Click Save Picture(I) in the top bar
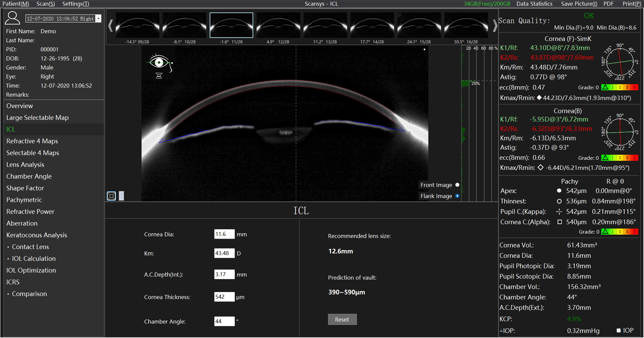Image resolution: width=644 pixels, height=338 pixels. pyautogui.click(x=579, y=4)
